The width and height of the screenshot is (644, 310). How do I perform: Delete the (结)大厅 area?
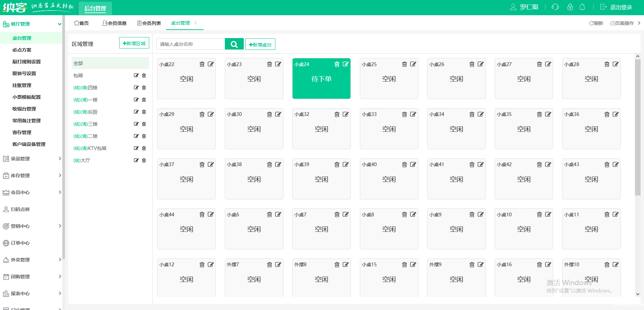tap(144, 160)
